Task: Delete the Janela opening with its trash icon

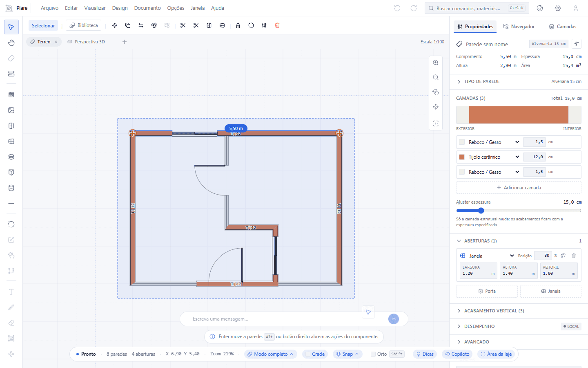Action: [574, 256]
